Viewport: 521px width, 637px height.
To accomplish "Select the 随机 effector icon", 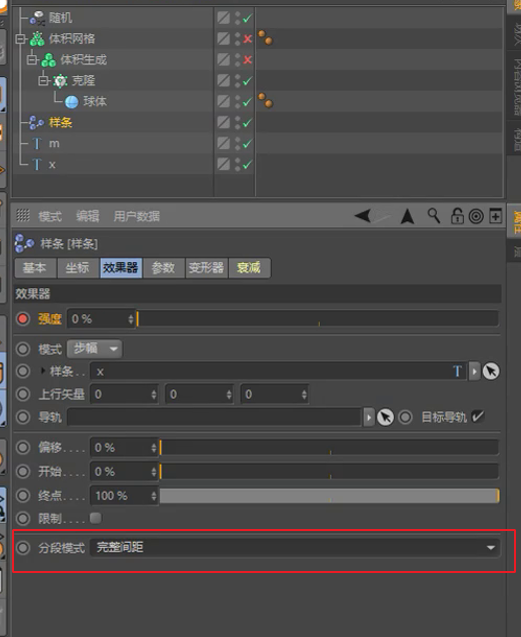I will (x=37, y=18).
